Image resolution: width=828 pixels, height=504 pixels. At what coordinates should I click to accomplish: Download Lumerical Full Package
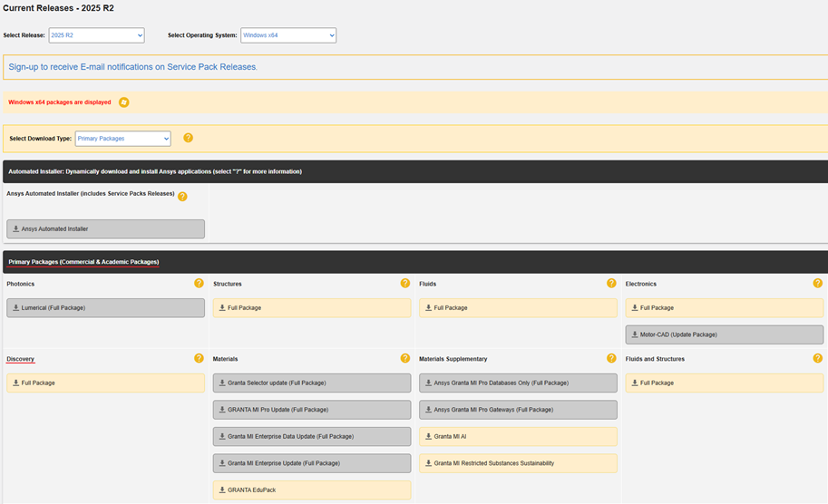pos(105,308)
